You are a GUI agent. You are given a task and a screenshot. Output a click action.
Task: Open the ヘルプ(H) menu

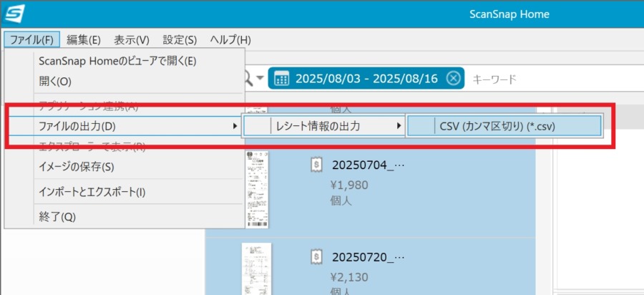pyautogui.click(x=230, y=40)
